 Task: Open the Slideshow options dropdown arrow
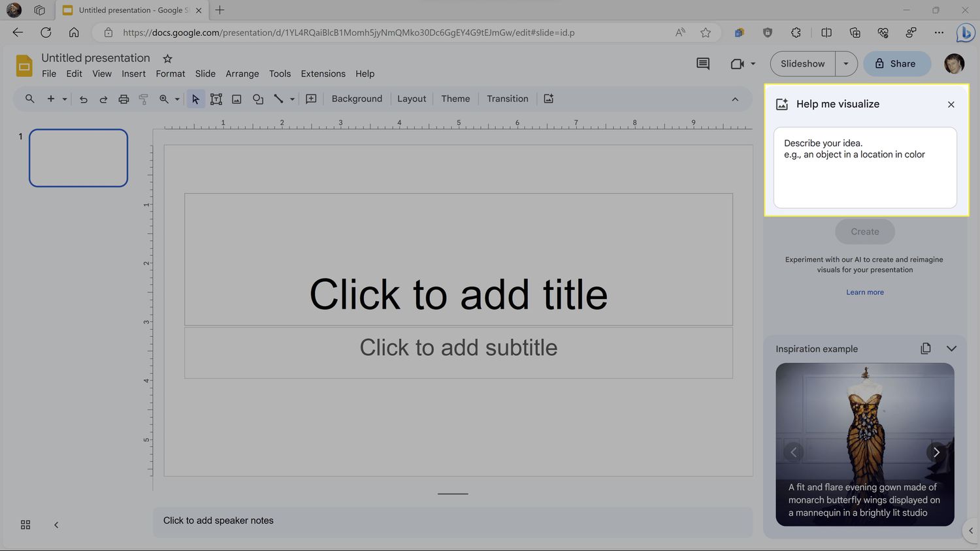click(846, 64)
